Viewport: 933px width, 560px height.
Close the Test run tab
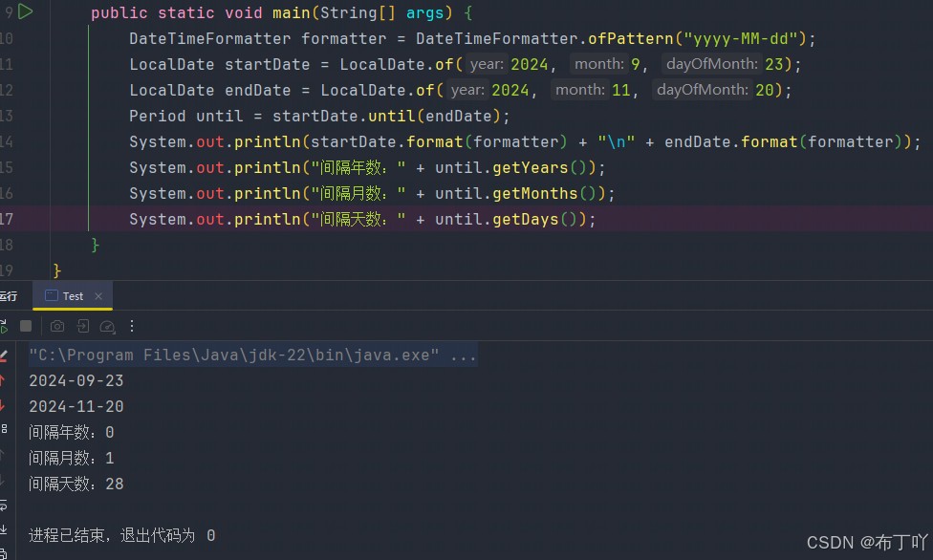(x=98, y=296)
